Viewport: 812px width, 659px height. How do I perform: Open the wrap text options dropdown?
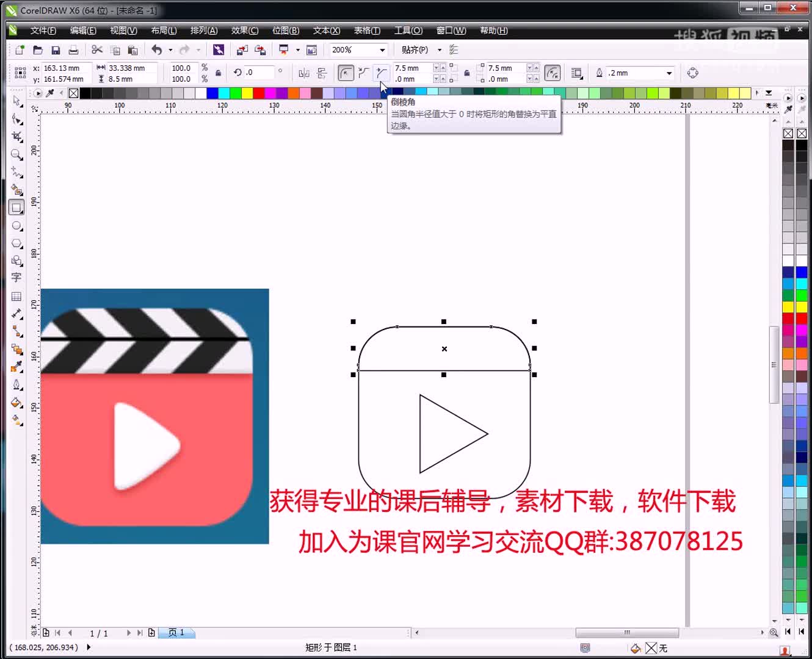[x=576, y=73]
